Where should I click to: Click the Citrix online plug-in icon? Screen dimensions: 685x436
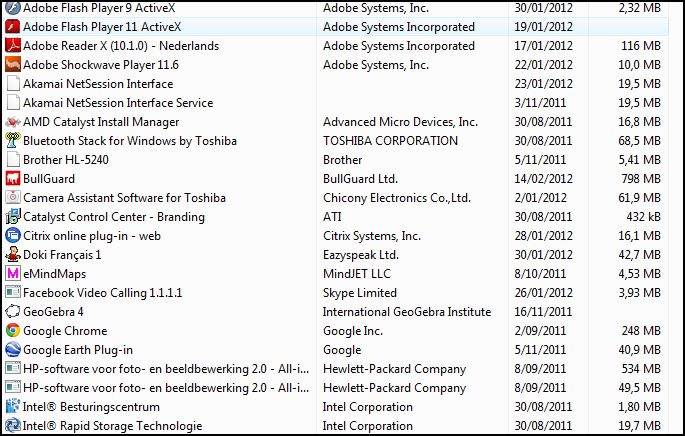(x=13, y=236)
